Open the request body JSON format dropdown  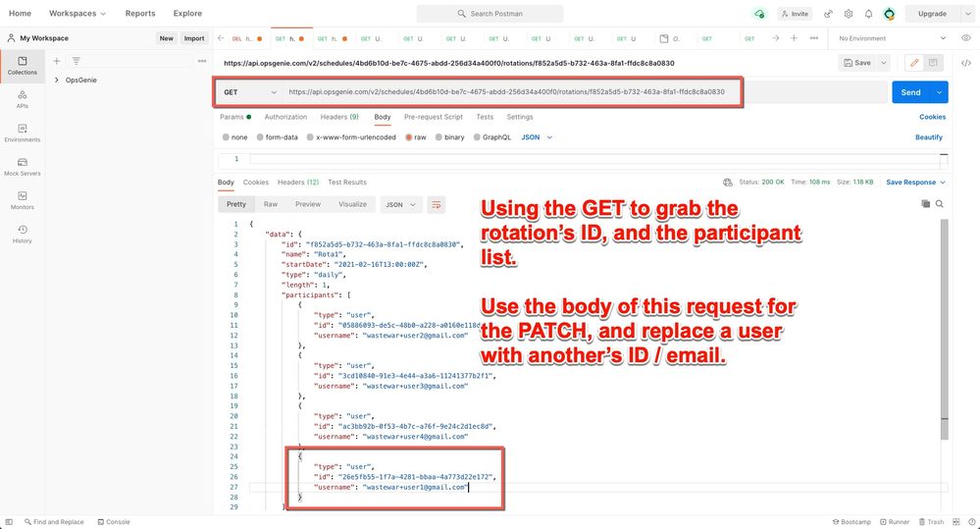[537, 137]
